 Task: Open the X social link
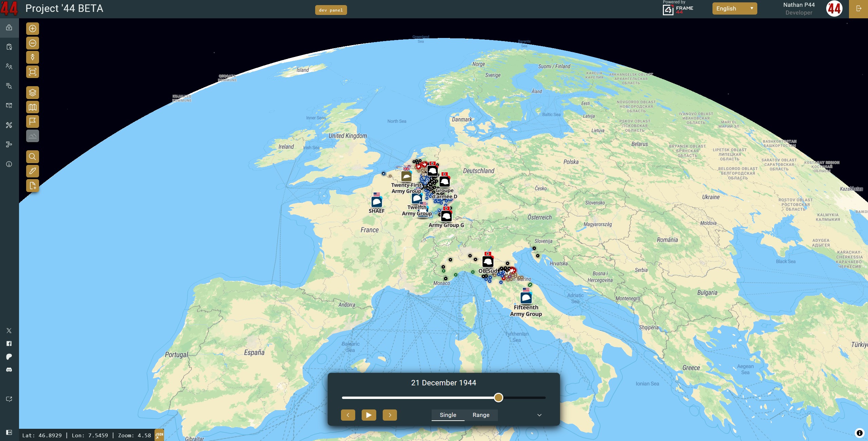(x=9, y=331)
